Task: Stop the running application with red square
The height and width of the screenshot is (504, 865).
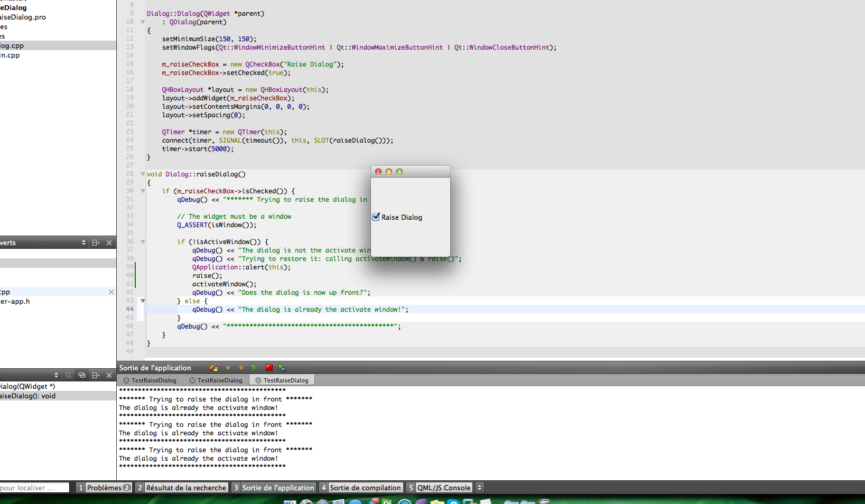Action: [x=269, y=368]
